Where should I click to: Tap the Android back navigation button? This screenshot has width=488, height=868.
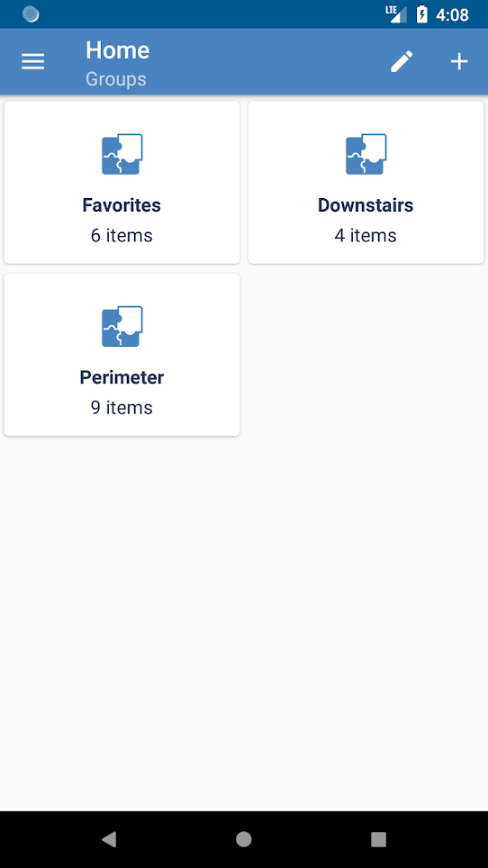pyautogui.click(x=109, y=839)
